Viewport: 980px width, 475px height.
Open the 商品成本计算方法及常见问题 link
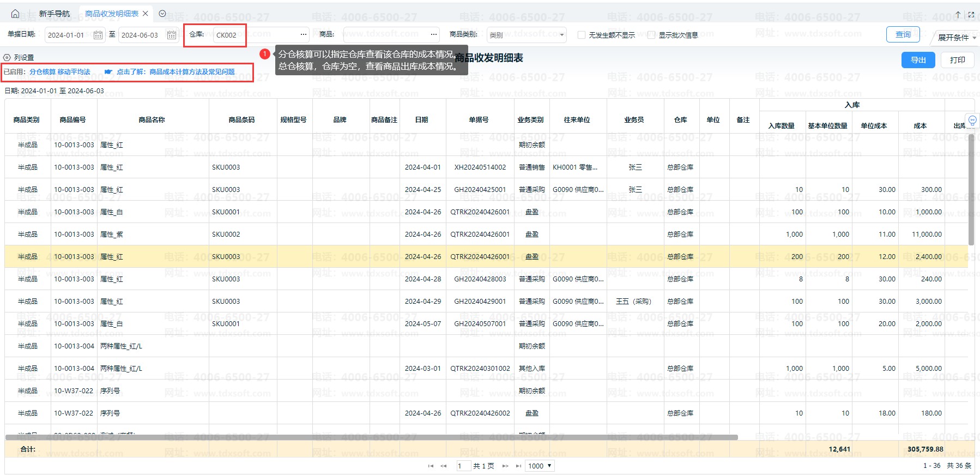[192, 72]
